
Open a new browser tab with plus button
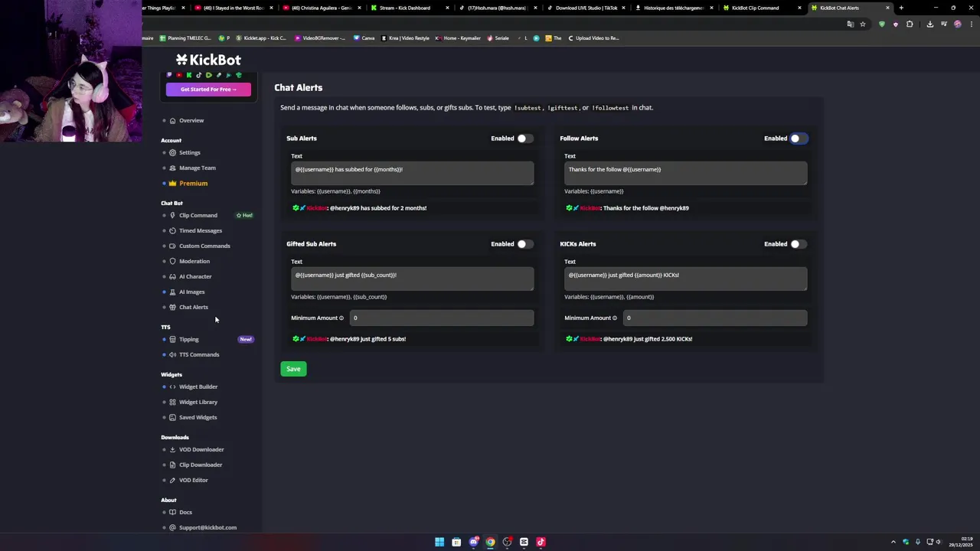901,8
